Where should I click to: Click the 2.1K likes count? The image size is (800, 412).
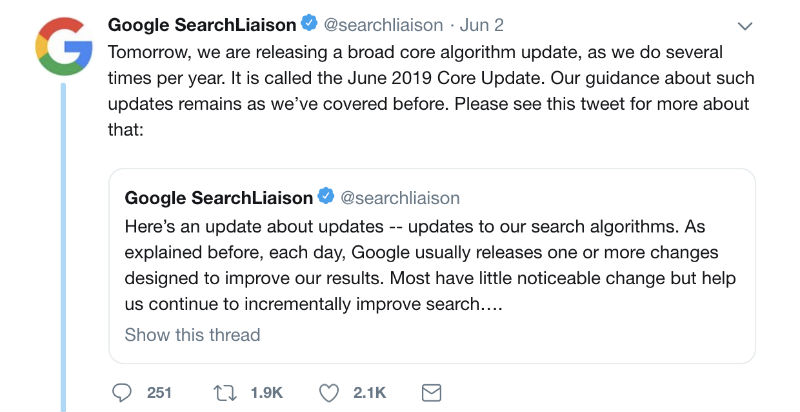point(370,393)
